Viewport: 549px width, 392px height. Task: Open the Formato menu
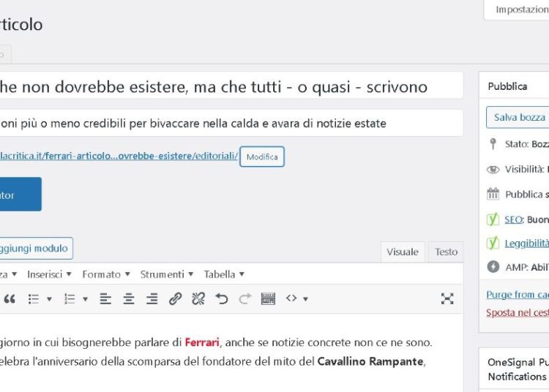[x=105, y=274]
